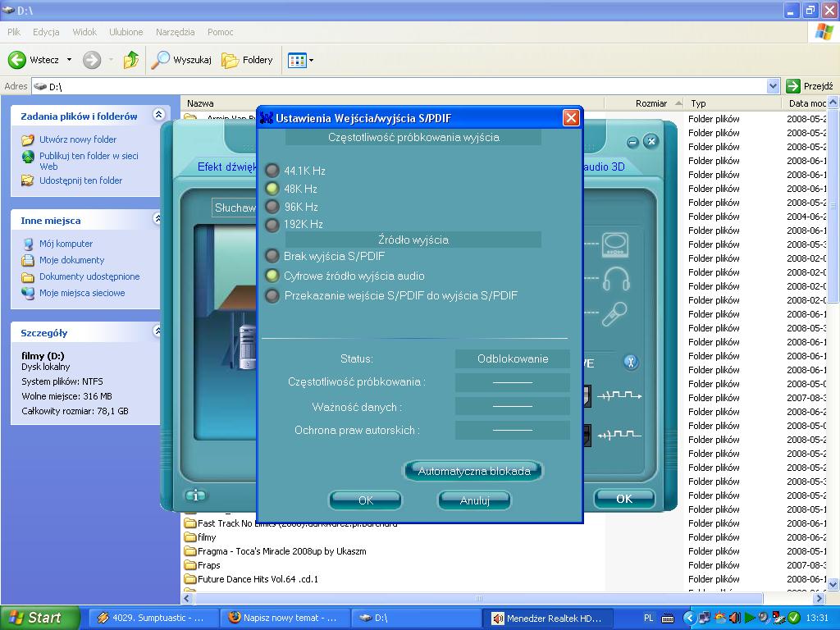Click the folder icon of Future Dance Hits

coord(189,579)
